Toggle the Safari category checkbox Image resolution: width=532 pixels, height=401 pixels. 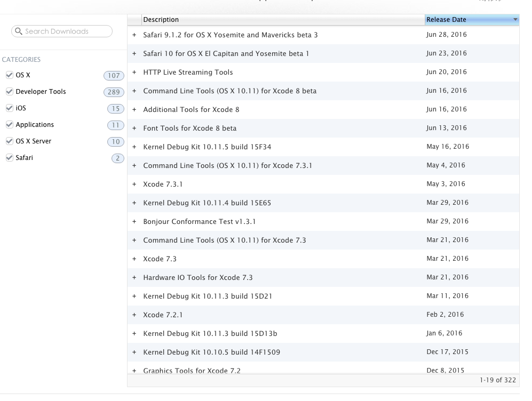pos(10,158)
